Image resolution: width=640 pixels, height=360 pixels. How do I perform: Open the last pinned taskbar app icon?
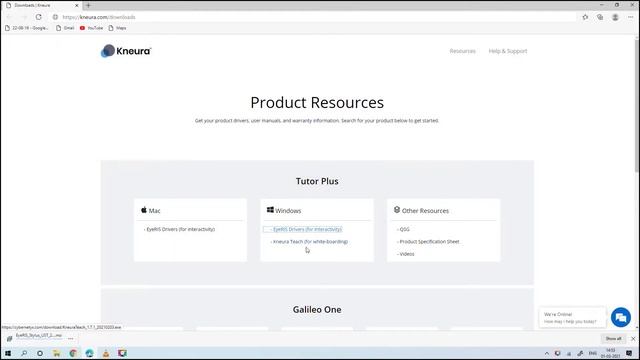click(122, 353)
